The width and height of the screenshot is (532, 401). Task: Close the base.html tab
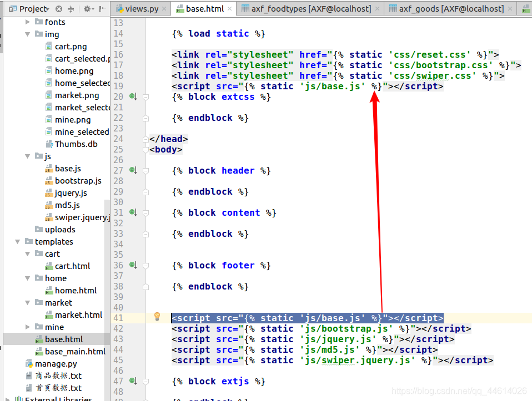pyautogui.click(x=230, y=9)
